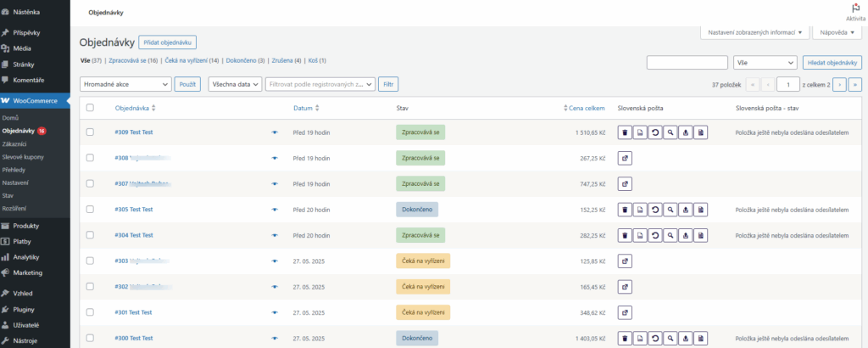Check the box for order #302
Image resolution: width=868 pixels, height=348 pixels.
(x=90, y=287)
